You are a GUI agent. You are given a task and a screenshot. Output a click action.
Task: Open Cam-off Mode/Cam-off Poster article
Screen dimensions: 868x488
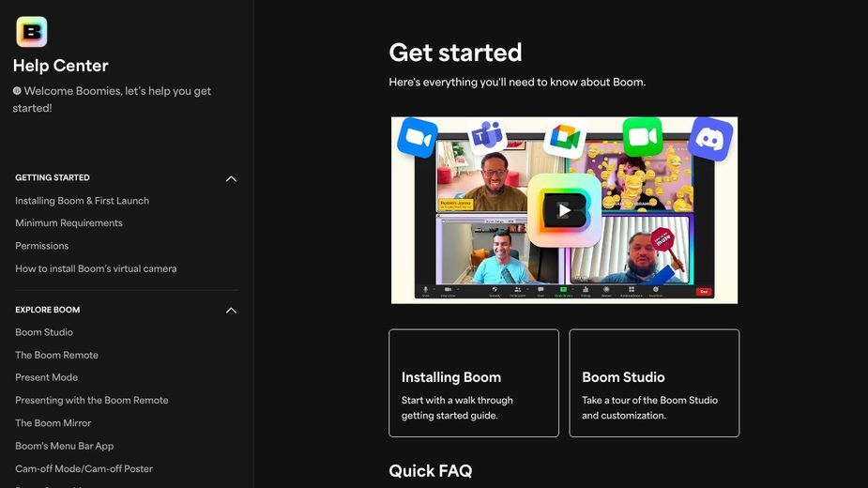pyautogui.click(x=84, y=468)
